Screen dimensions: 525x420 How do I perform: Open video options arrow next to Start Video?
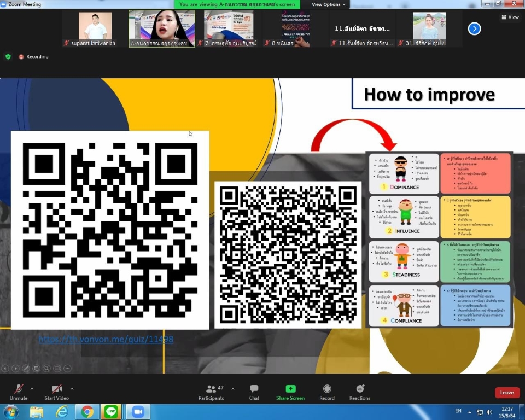click(x=72, y=389)
